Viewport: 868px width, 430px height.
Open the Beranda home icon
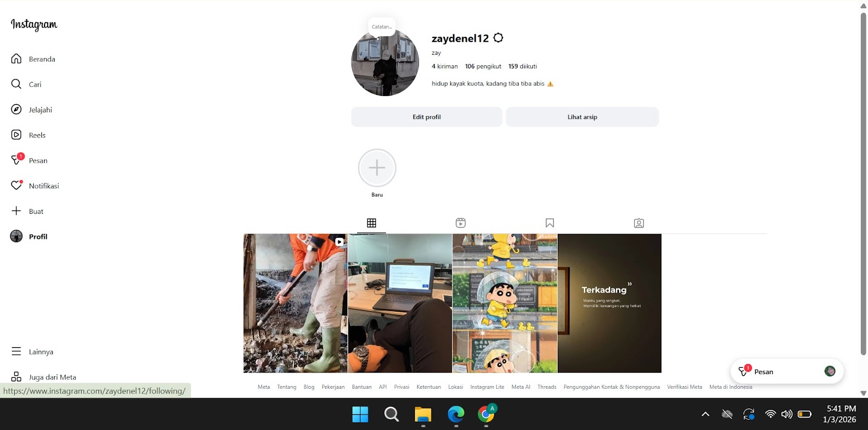point(16,59)
